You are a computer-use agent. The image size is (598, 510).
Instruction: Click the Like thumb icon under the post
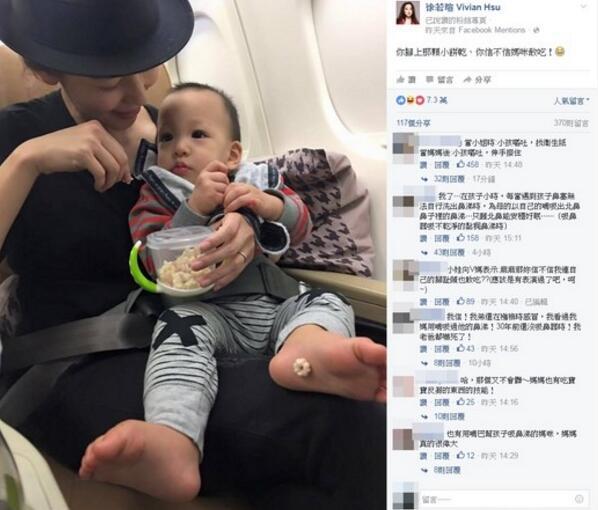[400, 79]
